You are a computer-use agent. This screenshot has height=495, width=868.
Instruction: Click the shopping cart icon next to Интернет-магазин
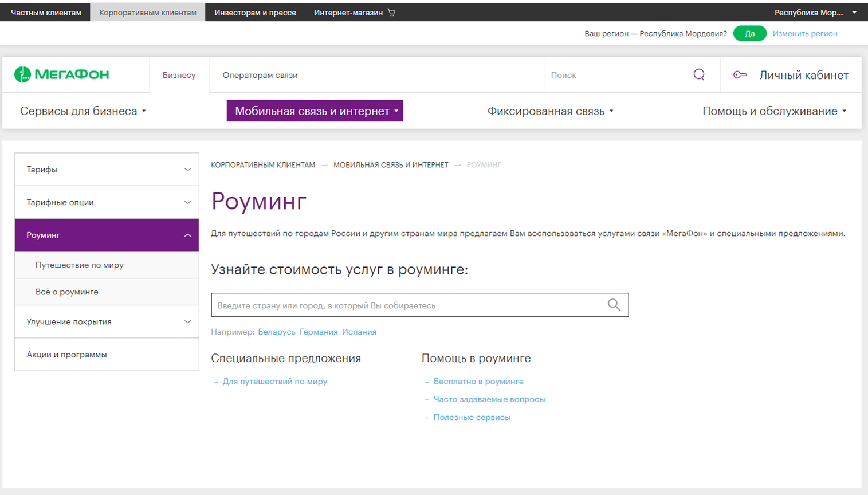[392, 12]
